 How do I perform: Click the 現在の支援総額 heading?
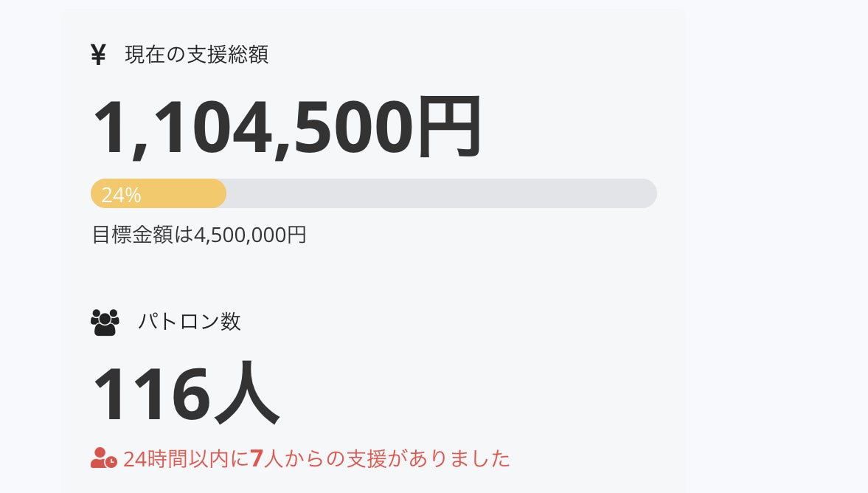coord(196,55)
